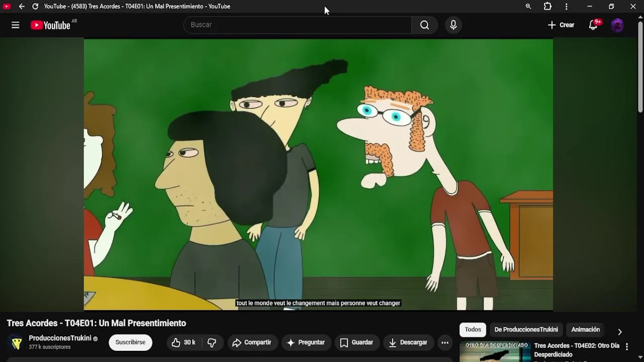Like the video with thumbs up
The height and width of the screenshot is (362, 644).
click(x=183, y=342)
